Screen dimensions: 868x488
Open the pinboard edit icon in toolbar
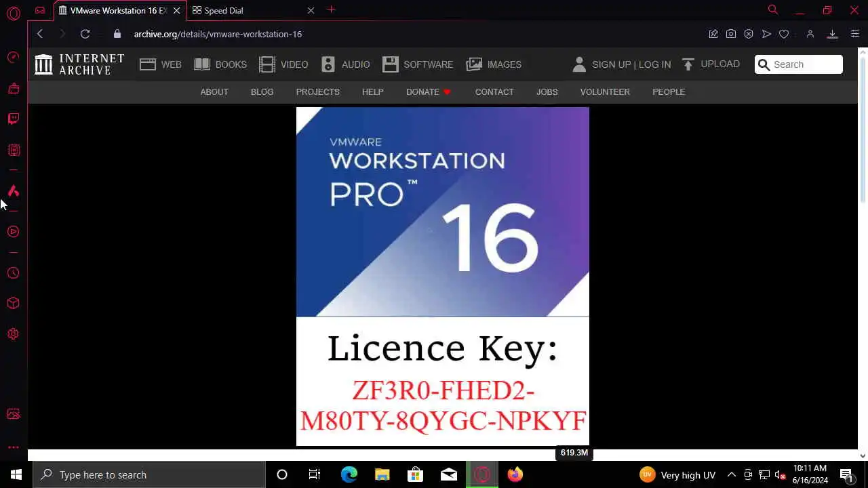click(713, 34)
